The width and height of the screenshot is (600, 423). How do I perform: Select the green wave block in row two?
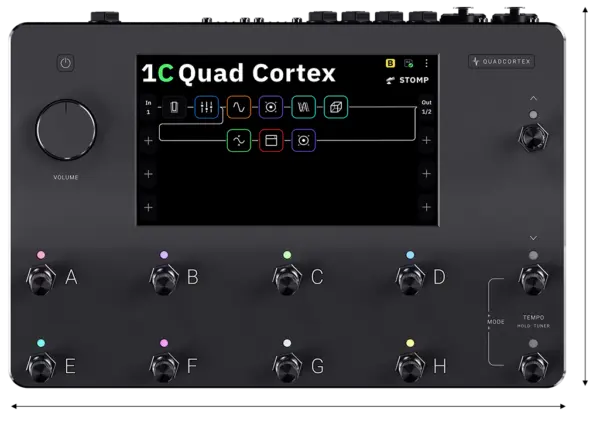pyautogui.click(x=239, y=140)
